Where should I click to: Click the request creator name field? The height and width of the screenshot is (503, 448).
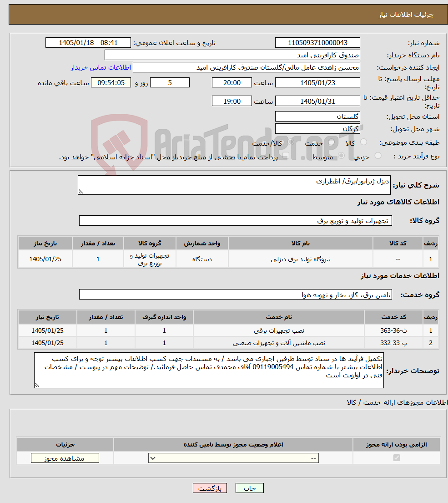pos(247,67)
